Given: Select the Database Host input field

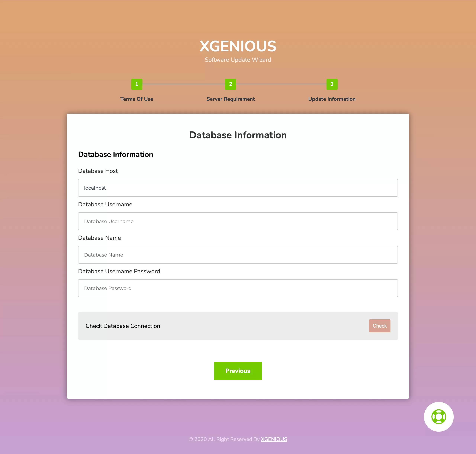Looking at the screenshot, I should [238, 187].
